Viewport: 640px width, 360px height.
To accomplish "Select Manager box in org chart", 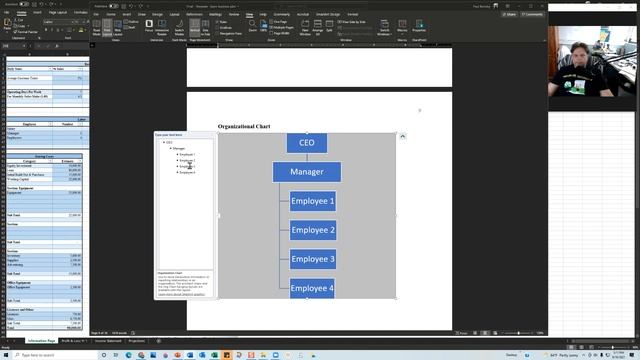I will (307, 172).
